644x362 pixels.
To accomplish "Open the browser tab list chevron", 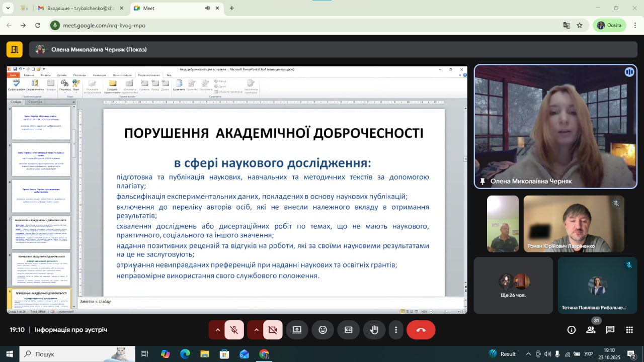I will (x=8, y=8).
